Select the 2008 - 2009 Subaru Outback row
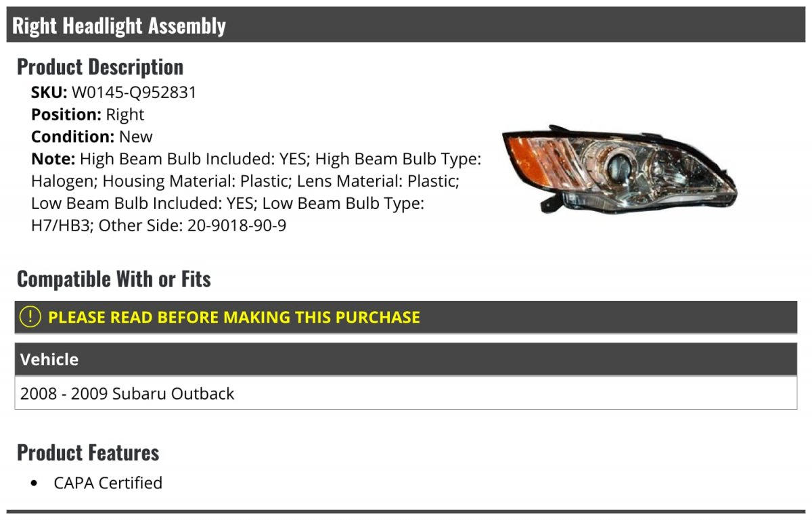The height and width of the screenshot is (520, 812). (127, 394)
